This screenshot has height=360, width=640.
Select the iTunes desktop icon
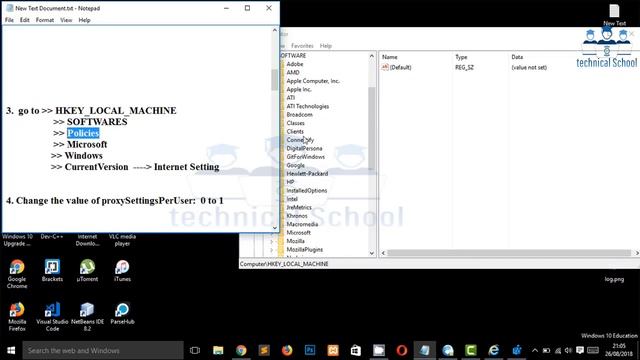(x=122, y=270)
